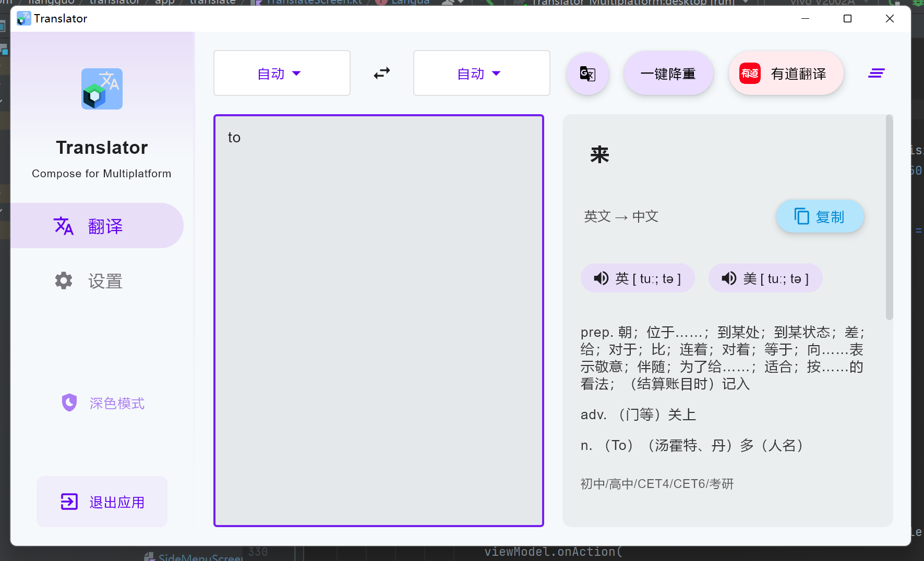Click the adv. (门等) 关上 definition
This screenshot has width=924, height=561.
coord(638,414)
